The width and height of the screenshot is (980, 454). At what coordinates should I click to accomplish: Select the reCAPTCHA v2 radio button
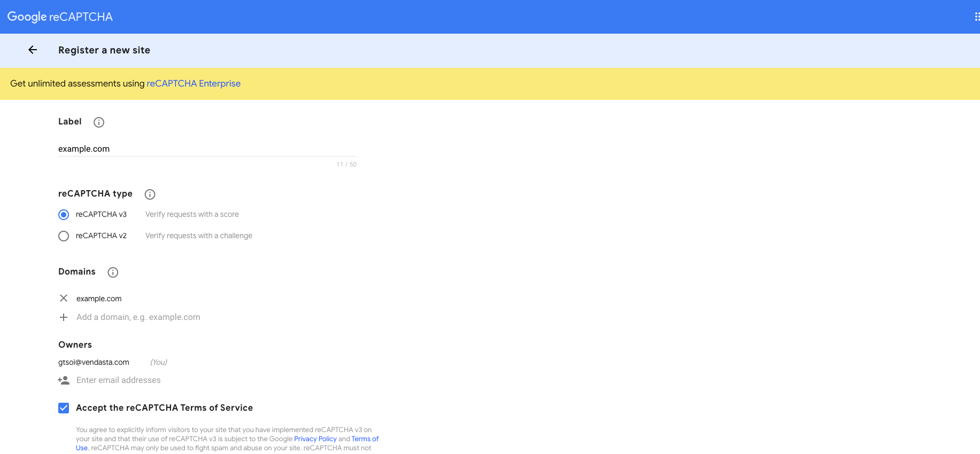(64, 236)
